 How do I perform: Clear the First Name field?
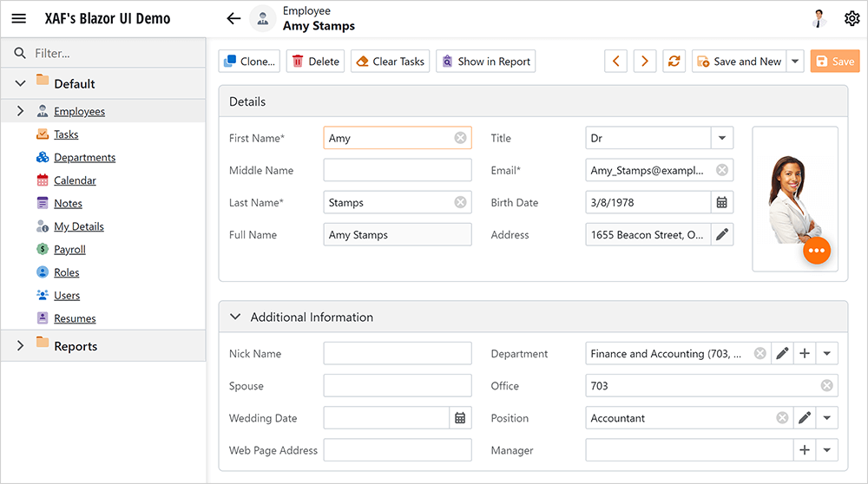[x=460, y=138]
